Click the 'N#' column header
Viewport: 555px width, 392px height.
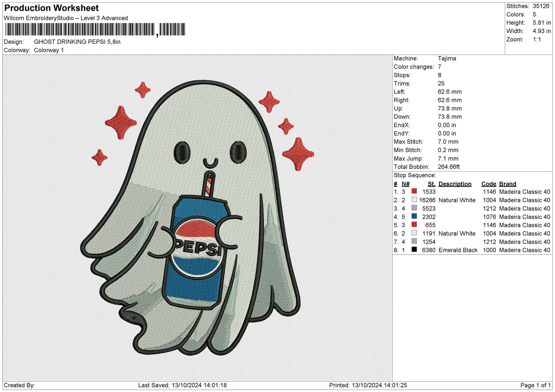coord(405,184)
